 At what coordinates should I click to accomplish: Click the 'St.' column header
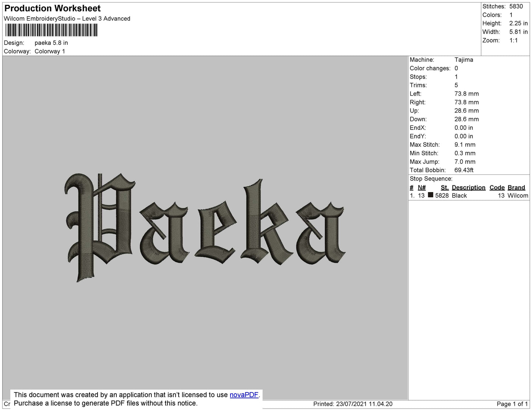[445, 188]
